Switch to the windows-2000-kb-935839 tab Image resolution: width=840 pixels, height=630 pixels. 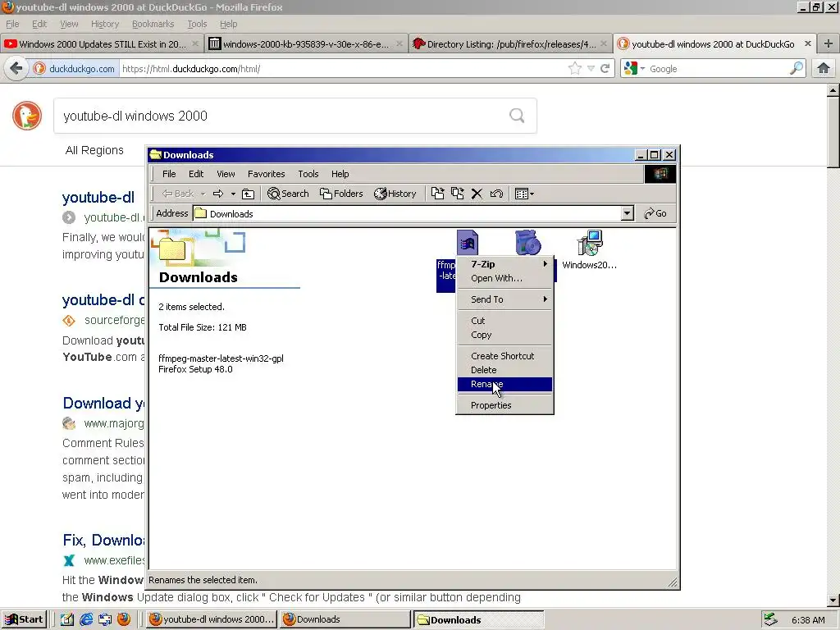pos(299,44)
